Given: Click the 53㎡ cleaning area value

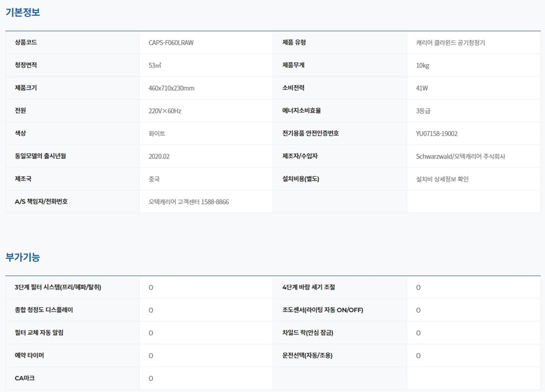Looking at the screenshot, I should coord(155,66).
